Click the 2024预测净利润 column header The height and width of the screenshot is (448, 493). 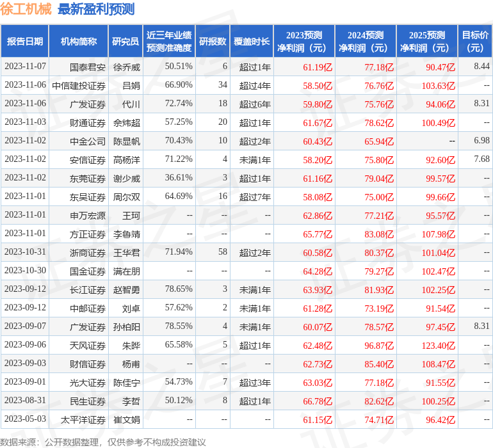366,41
